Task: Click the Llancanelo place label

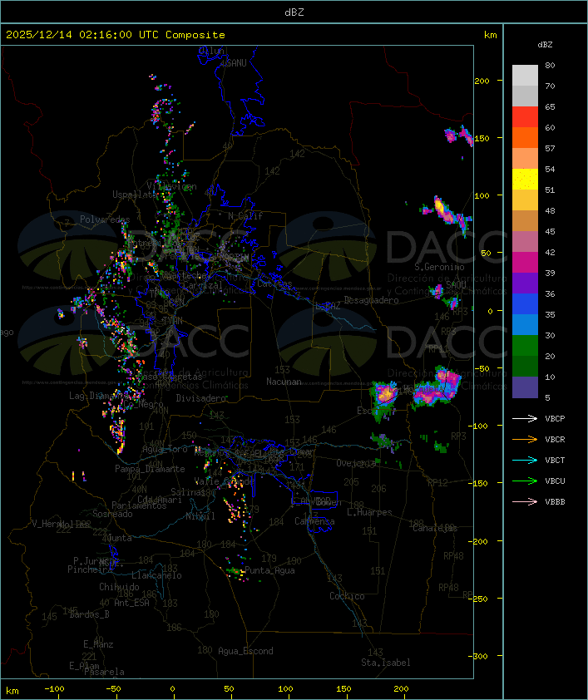Action: point(156,575)
